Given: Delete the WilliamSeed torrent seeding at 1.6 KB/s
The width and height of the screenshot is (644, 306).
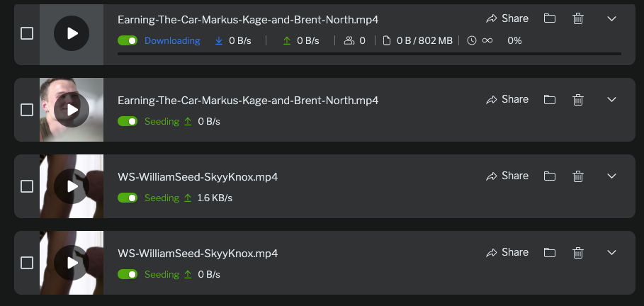Looking at the screenshot, I should [x=578, y=176].
